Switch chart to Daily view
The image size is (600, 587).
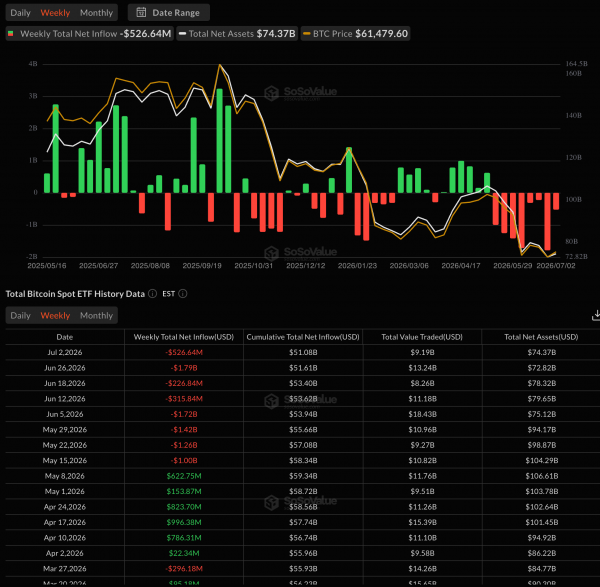pyautogui.click(x=20, y=13)
